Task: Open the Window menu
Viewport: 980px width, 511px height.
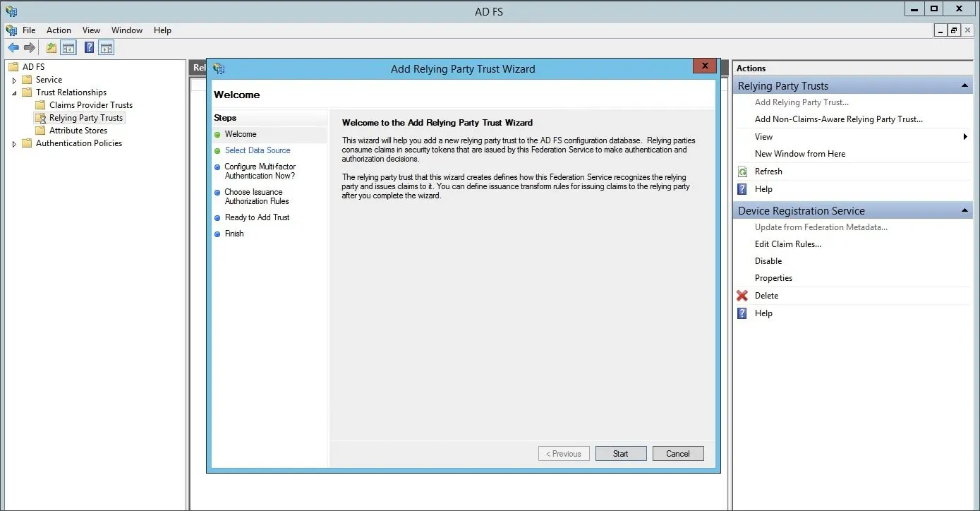Action: point(127,30)
